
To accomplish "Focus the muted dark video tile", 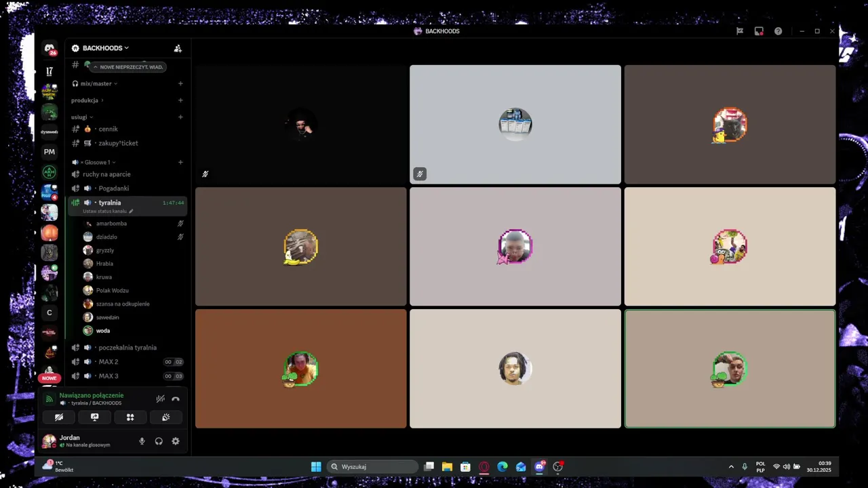I will click(x=301, y=125).
